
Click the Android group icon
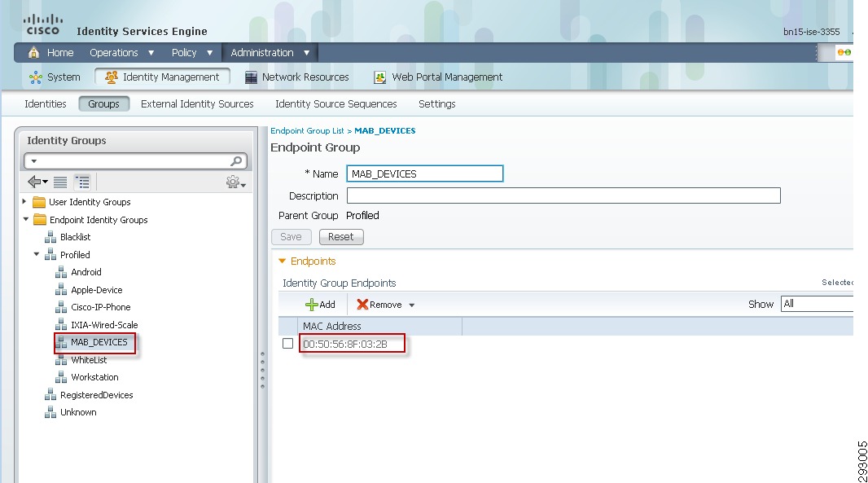click(x=61, y=272)
